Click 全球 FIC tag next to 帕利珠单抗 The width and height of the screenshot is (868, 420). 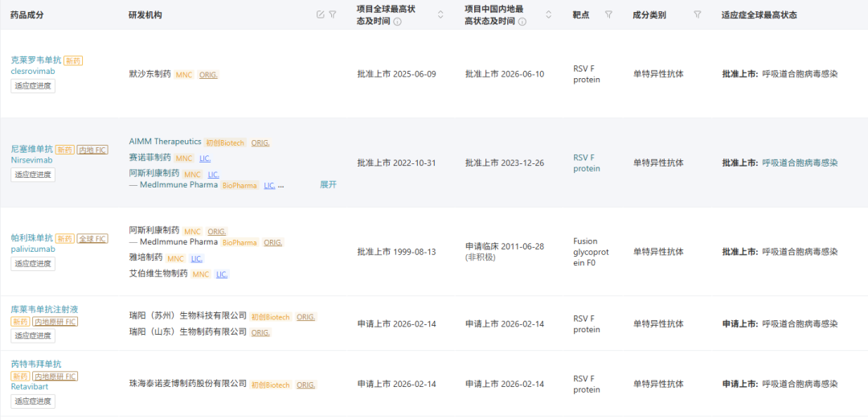92,239
